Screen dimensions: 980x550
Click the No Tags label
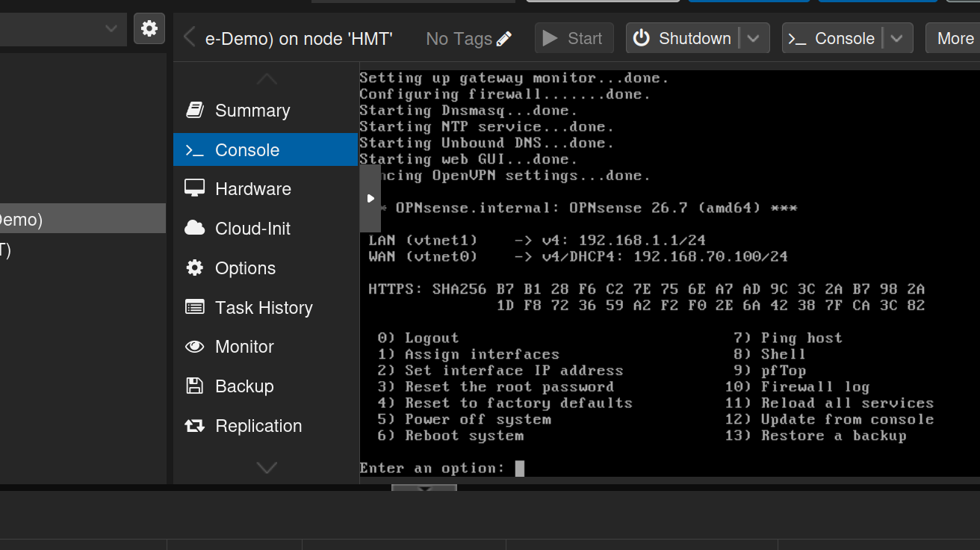point(459,39)
